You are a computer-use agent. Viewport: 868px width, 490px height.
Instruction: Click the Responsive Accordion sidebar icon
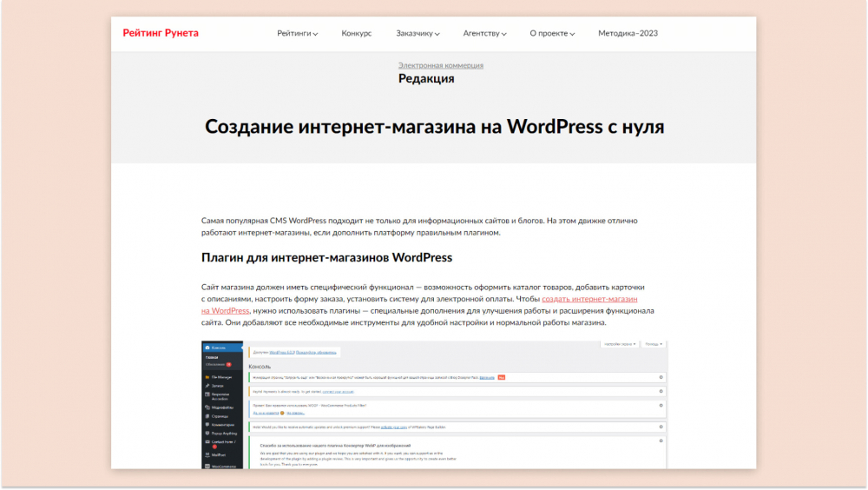click(x=207, y=394)
